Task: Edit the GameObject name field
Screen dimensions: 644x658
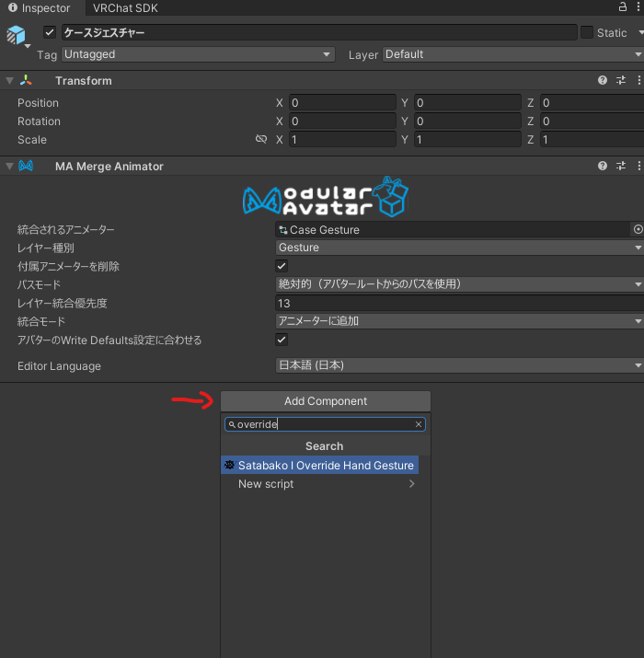Action: tap(319, 32)
